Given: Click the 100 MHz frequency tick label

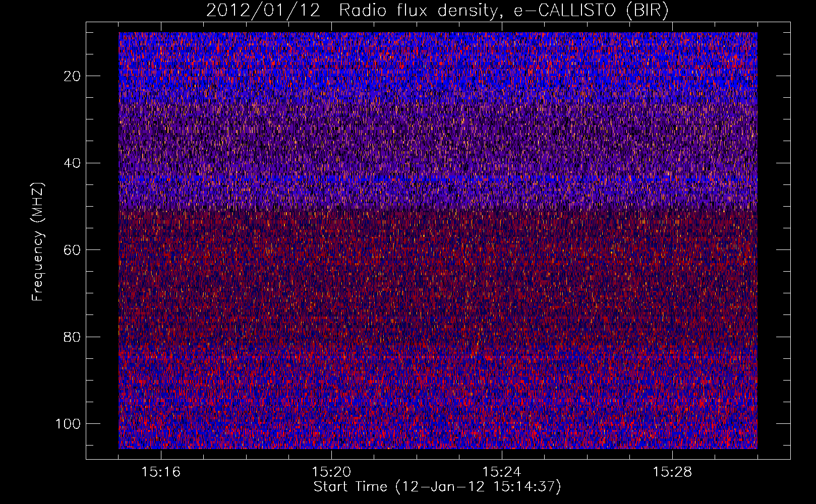Looking at the screenshot, I should pos(68,424).
